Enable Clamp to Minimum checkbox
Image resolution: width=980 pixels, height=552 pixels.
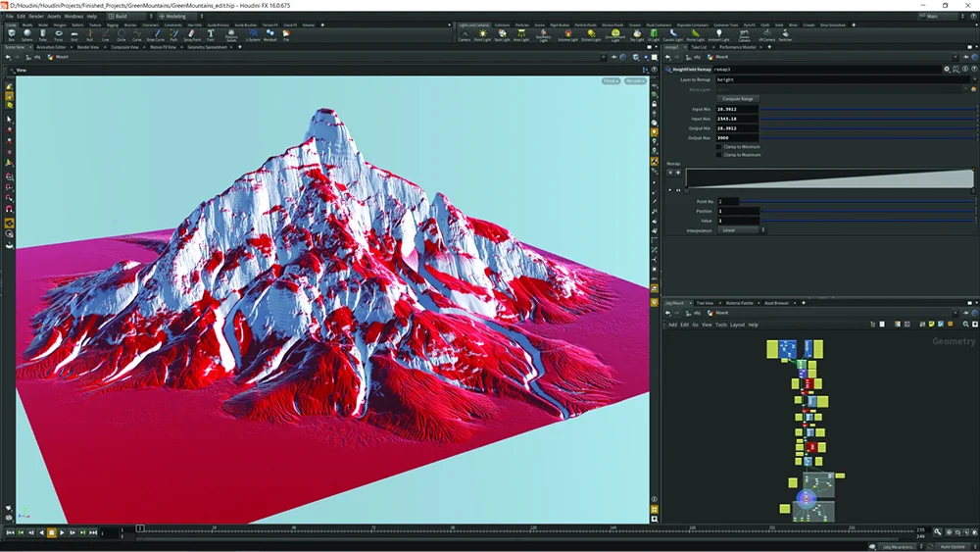719,146
